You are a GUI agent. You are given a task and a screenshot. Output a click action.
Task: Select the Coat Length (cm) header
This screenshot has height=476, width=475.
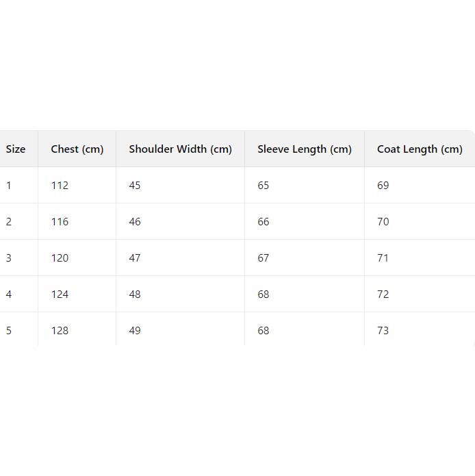(x=420, y=149)
